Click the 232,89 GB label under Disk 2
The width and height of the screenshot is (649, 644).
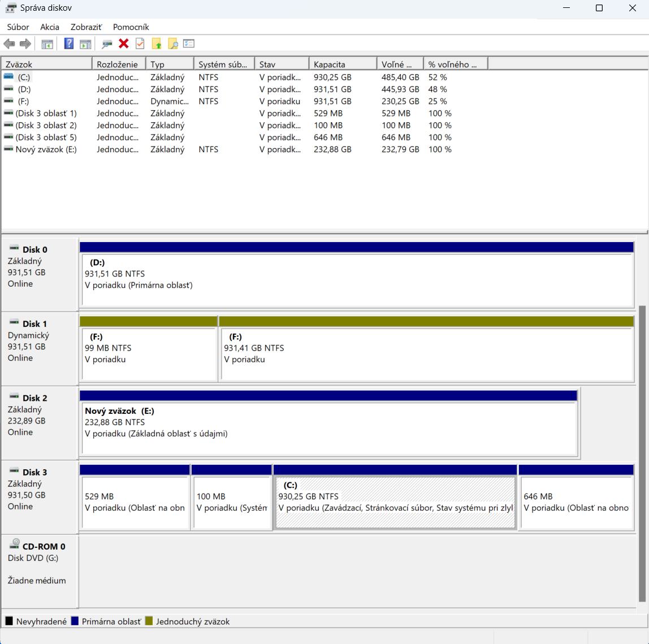(x=27, y=421)
